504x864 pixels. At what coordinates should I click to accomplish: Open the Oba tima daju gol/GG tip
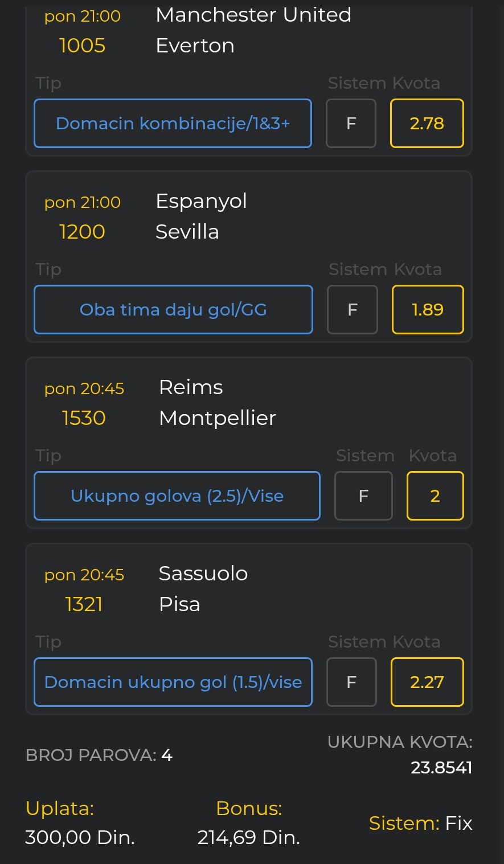(173, 310)
